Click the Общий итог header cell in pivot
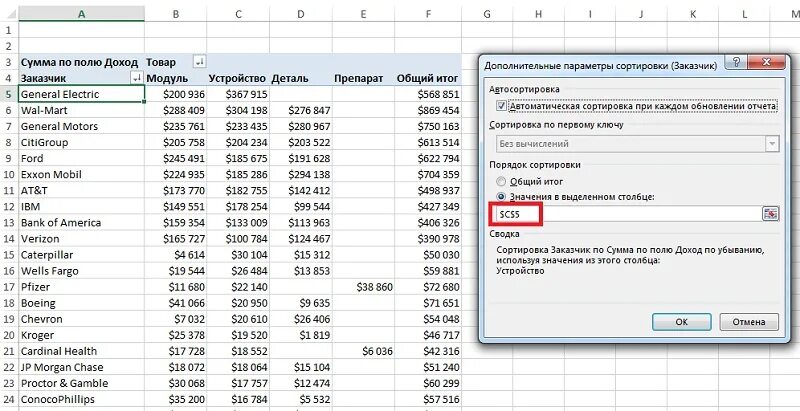The width and height of the screenshot is (800, 411). [x=428, y=78]
